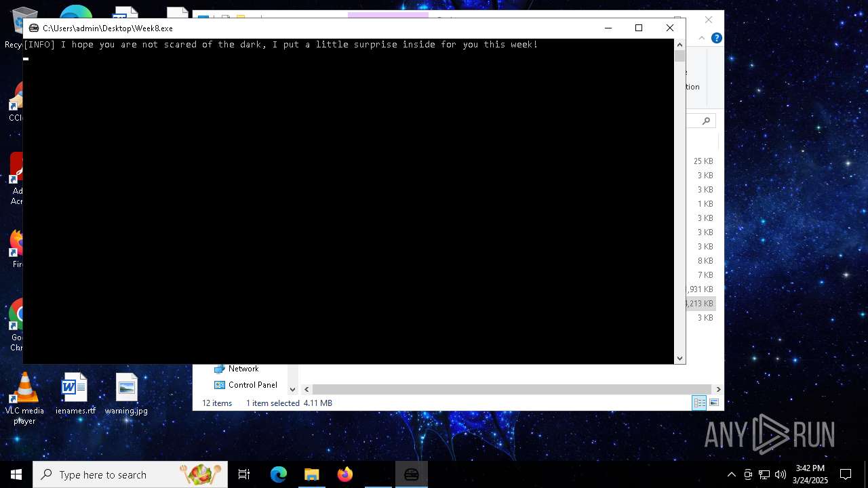Select ienames.rtf desktop file
The width and height of the screenshot is (868, 488).
click(x=75, y=394)
